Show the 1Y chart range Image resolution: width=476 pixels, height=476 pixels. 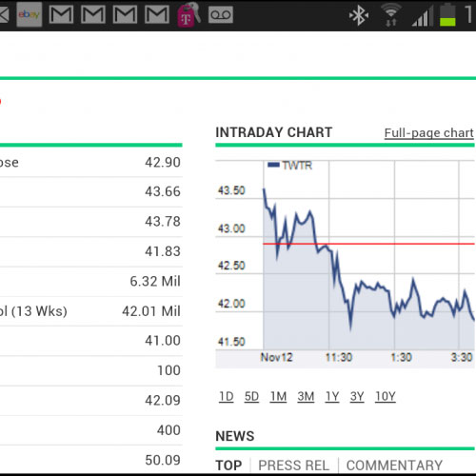click(332, 397)
